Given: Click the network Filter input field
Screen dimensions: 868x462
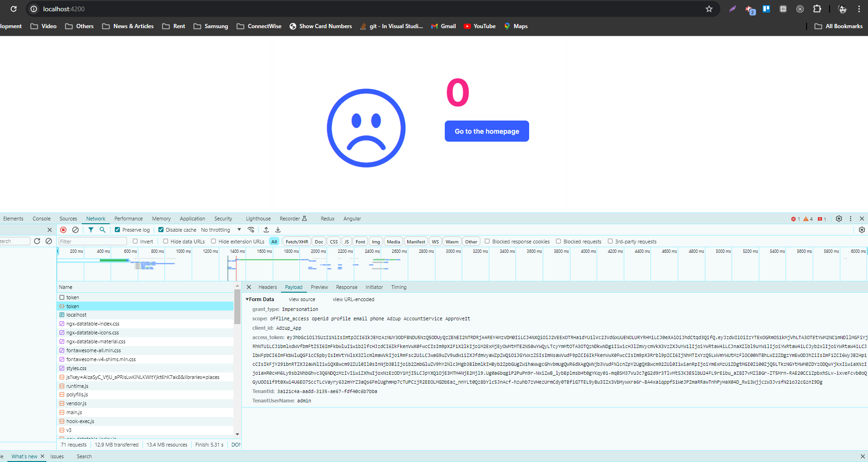Looking at the screenshot, I should point(92,242).
